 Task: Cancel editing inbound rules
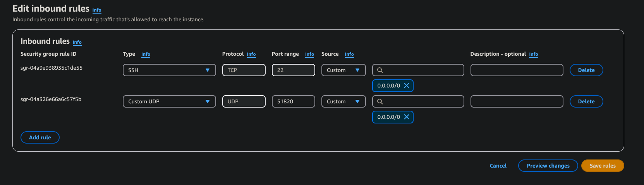(498, 166)
